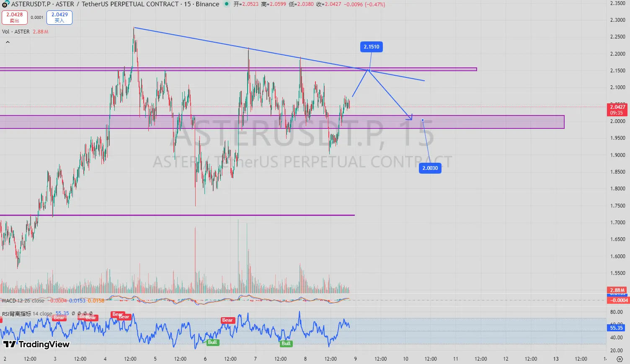Click the low price value 2.0380
The image size is (630, 364).
pyautogui.click(x=305, y=4)
